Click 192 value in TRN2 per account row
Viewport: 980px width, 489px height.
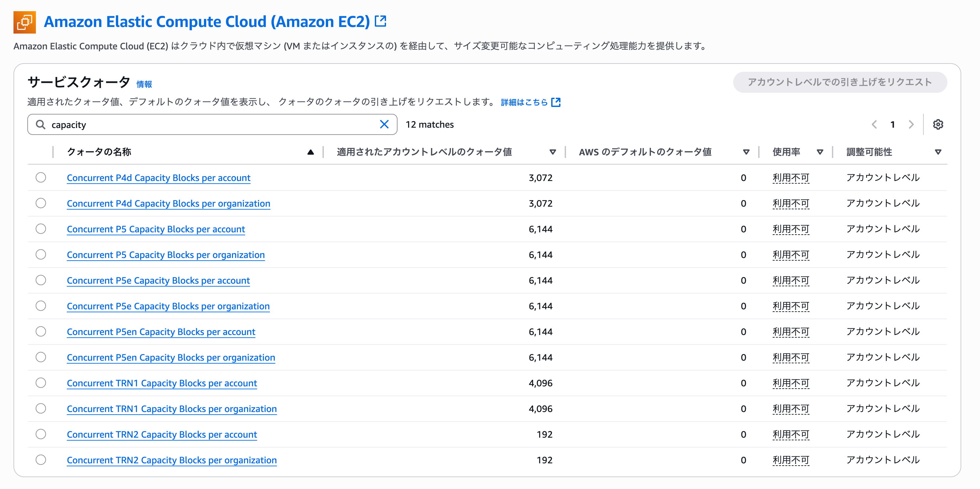[x=544, y=434]
